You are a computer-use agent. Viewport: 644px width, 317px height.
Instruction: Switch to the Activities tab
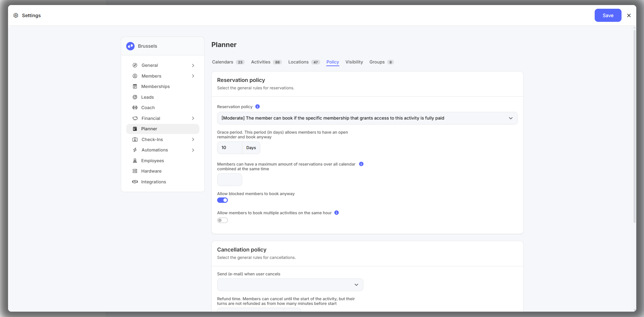click(266, 62)
